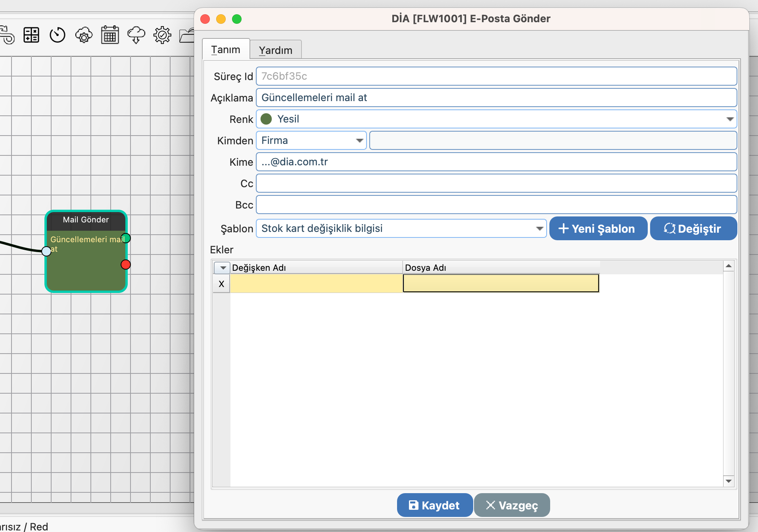
Task: Expand the Şablon template dropdown
Action: coord(539,229)
